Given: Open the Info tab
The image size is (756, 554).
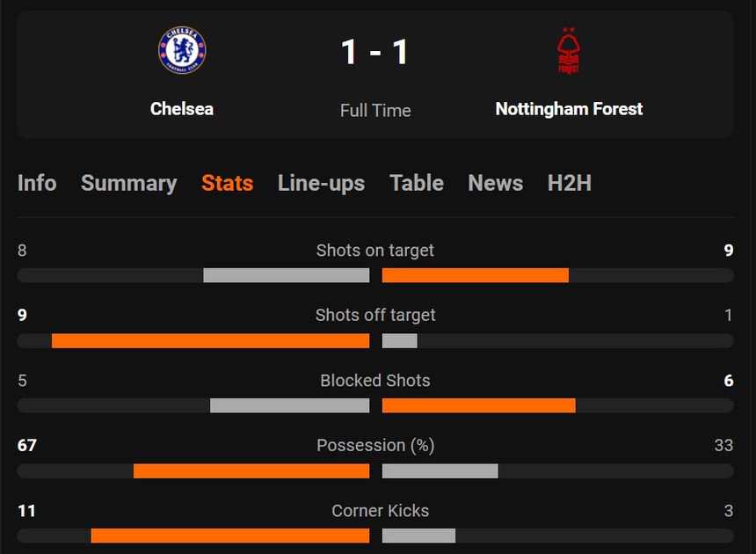Looking at the screenshot, I should (x=37, y=183).
